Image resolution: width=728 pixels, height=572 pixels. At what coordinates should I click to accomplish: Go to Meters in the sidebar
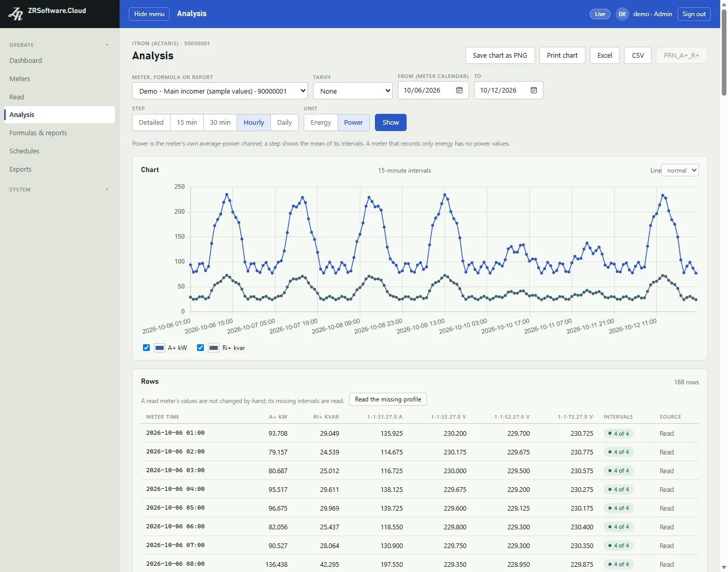(x=59, y=79)
